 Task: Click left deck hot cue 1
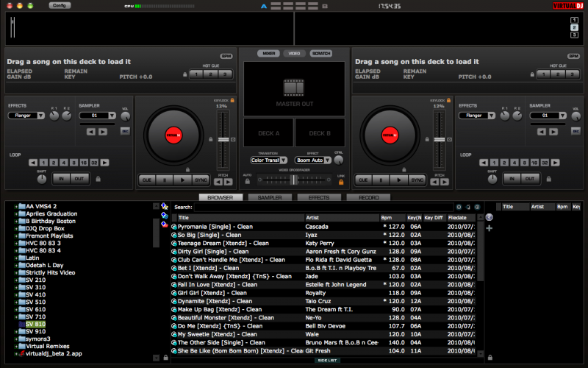pos(196,74)
